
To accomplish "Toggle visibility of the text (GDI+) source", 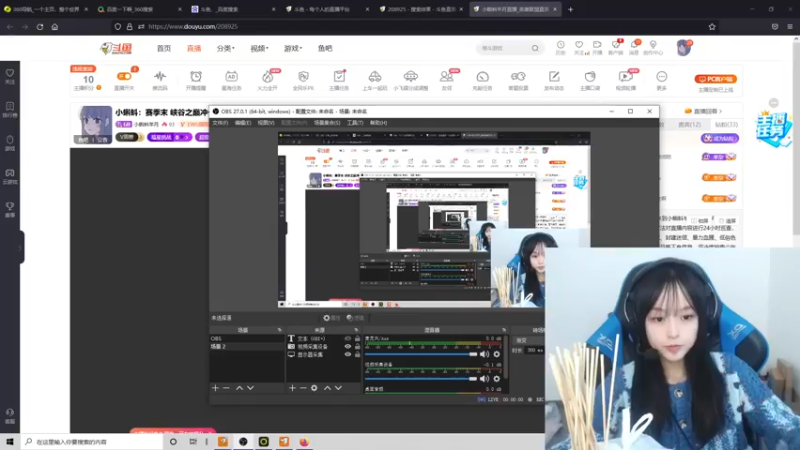I will 347,339.
